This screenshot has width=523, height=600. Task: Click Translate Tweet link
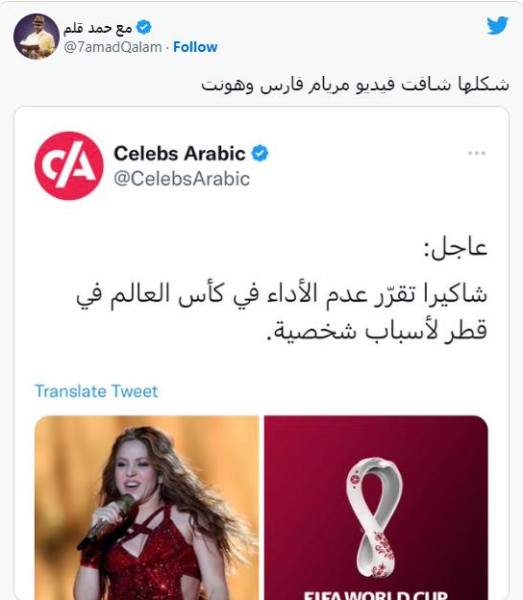[96, 391]
